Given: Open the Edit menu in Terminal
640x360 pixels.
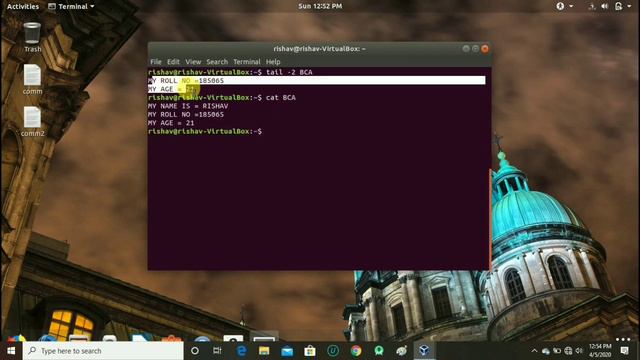Looking at the screenshot, I should click(173, 62).
